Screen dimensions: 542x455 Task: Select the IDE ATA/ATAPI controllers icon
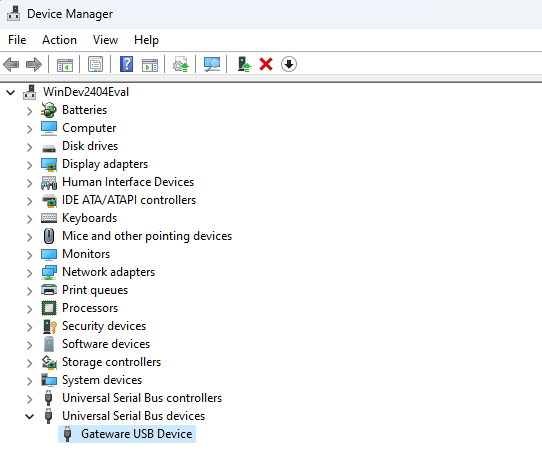click(x=49, y=201)
